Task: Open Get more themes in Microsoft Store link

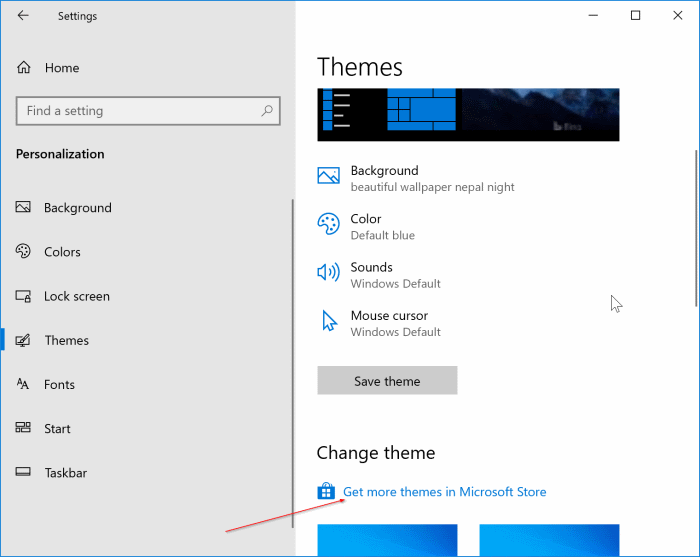Action: pyautogui.click(x=444, y=491)
